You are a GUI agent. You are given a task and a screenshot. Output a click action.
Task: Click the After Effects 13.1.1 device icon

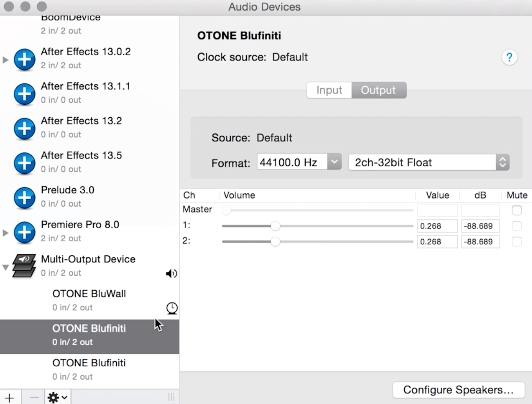24,94
